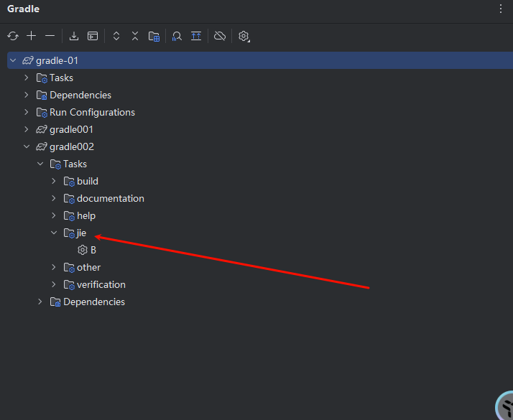Screen dimensions: 513x420
Task: Click the Collapse All icon
Action: [135, 36]
